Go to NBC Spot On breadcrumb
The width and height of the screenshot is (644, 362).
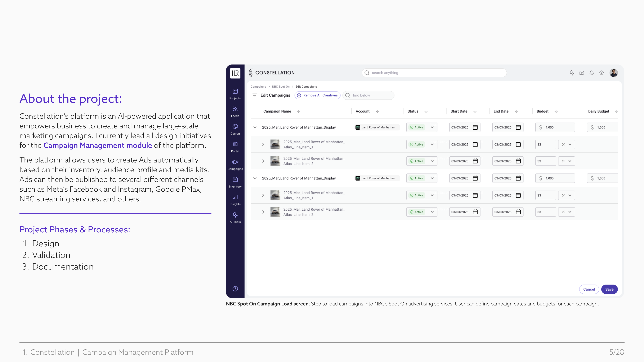(x=280, y=87)
